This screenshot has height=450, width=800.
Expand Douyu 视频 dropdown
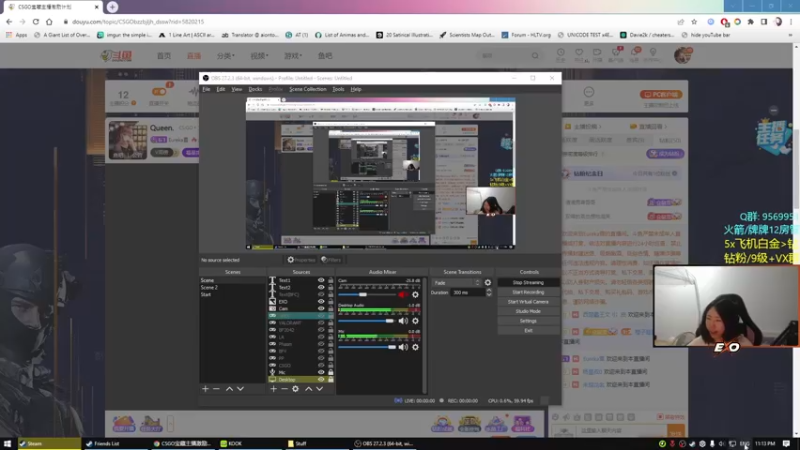pos(259,56)
